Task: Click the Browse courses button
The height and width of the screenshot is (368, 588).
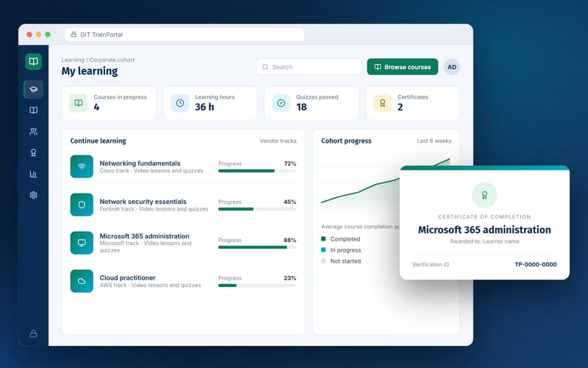Action: tap(402, 67)
